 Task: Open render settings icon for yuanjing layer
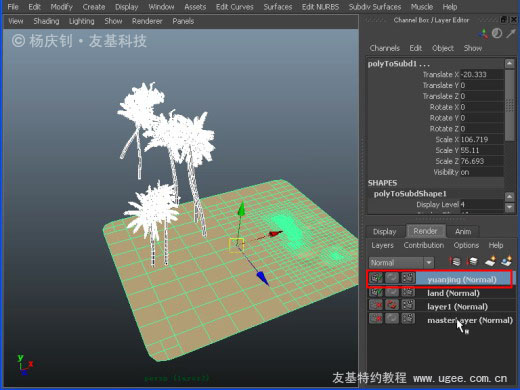click(x=408, y=278)
